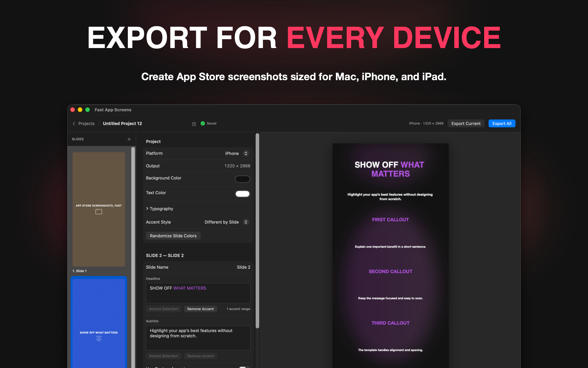Click Accent Selection under Subtitle
Image resolution: width=588 pixels, height=368 pixels.
pyautogui.click(x=164, y=356)
